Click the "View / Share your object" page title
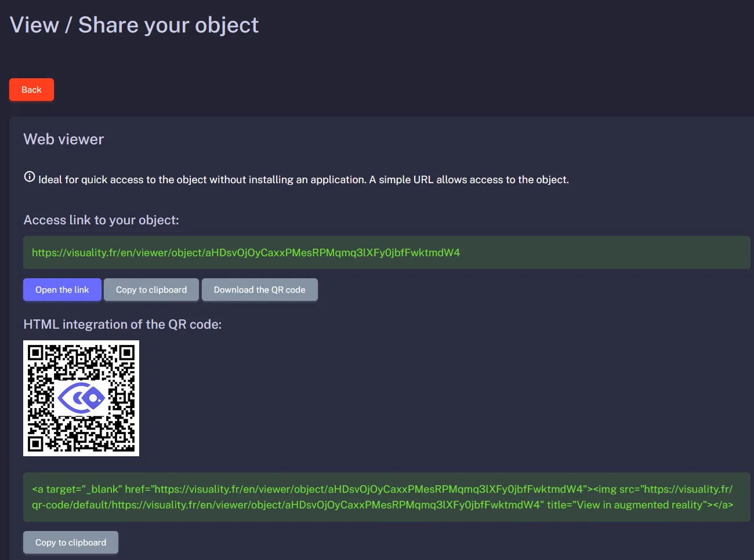 coord(133,24)
